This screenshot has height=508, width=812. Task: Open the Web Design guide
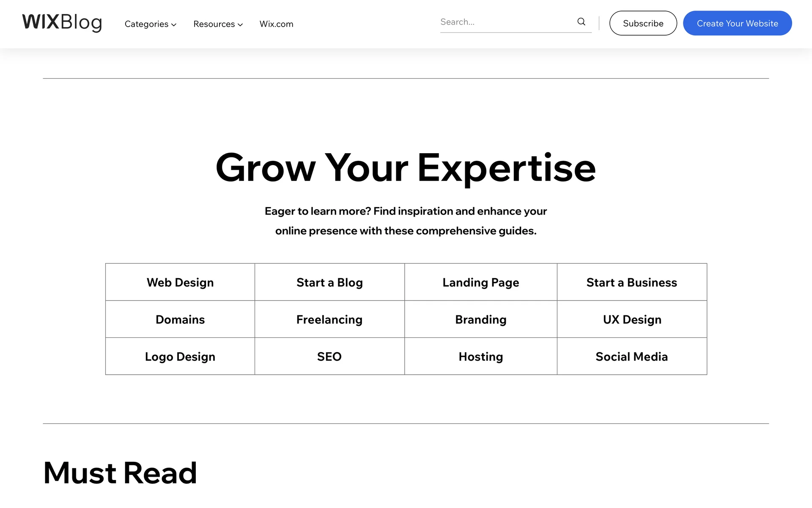[x=180, y=282]
